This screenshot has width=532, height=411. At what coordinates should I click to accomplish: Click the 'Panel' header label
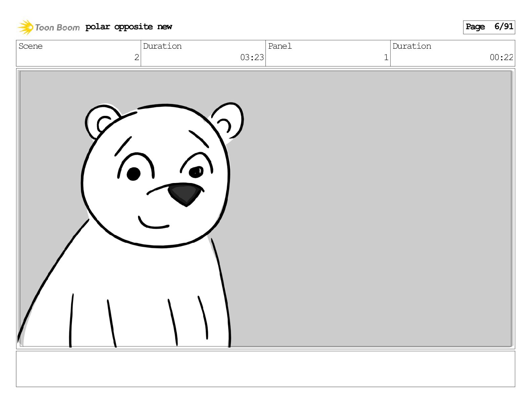(280, 46)
